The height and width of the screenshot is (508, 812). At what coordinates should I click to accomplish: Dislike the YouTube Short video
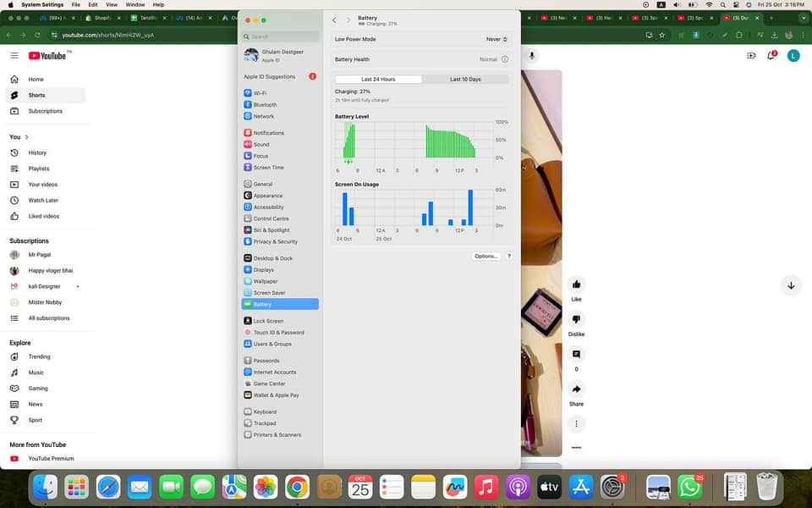tap(576, 320)
